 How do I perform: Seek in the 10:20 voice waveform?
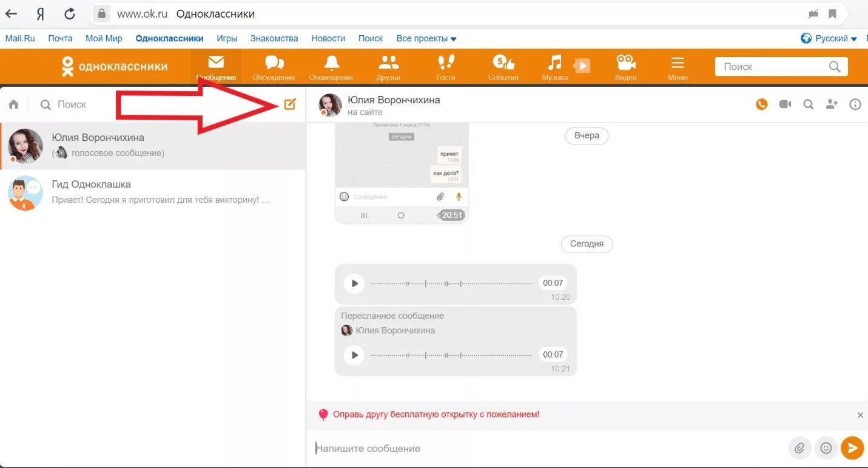[451, 283]
